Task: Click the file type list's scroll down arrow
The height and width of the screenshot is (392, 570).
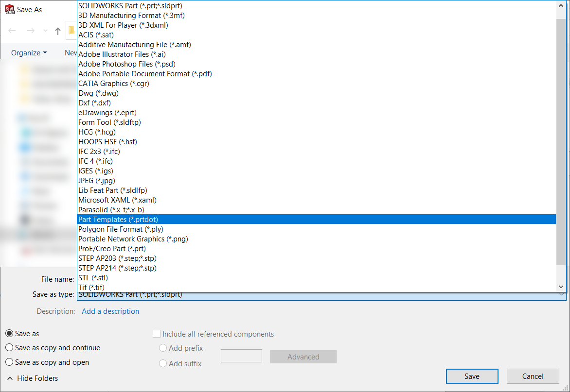Action: coord(561,287)
